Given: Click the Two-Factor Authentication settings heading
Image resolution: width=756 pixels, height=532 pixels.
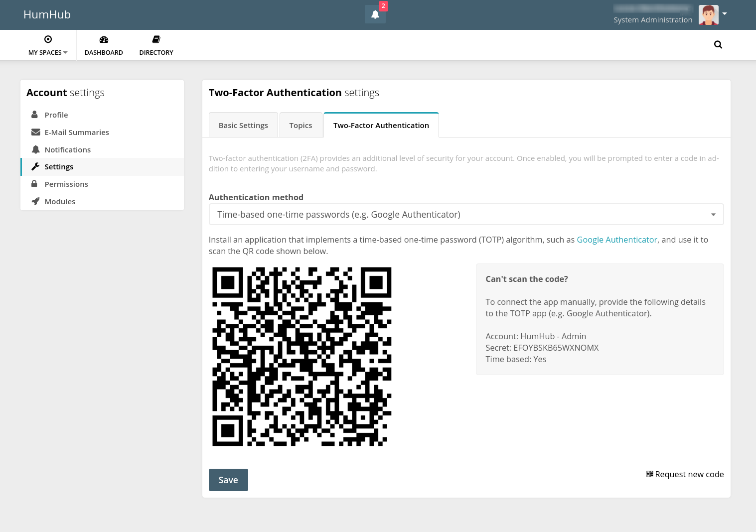Looking at the screenshot, I should 294,93.
